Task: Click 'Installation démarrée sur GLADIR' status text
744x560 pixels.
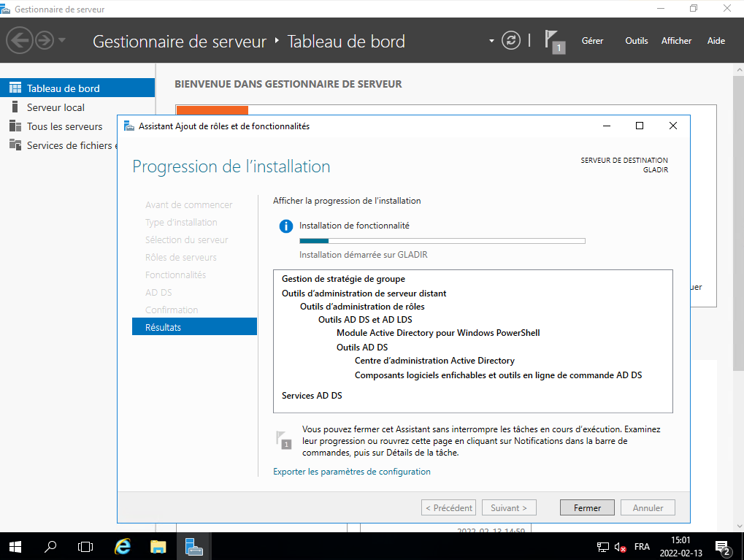Action: point(363,255)
